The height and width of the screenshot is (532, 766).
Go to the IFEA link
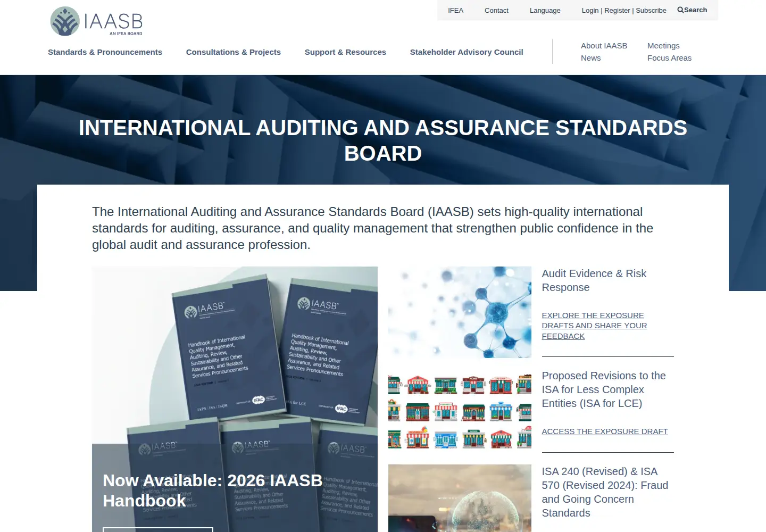[x=456, y=11]
